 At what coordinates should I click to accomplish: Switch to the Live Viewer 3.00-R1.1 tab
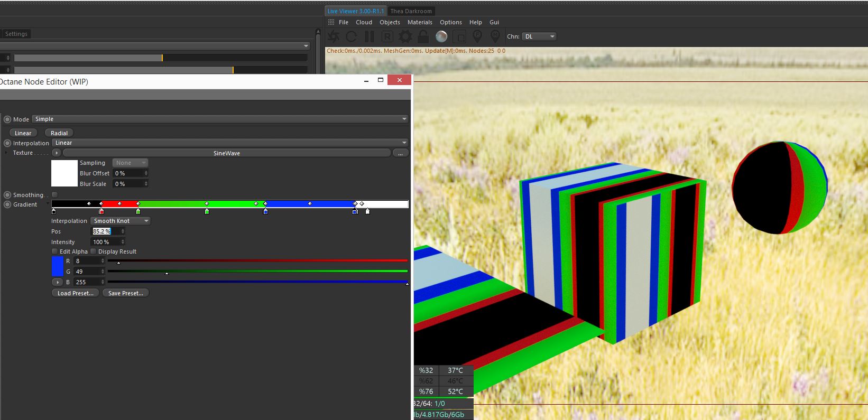click(x=356, y=11)
